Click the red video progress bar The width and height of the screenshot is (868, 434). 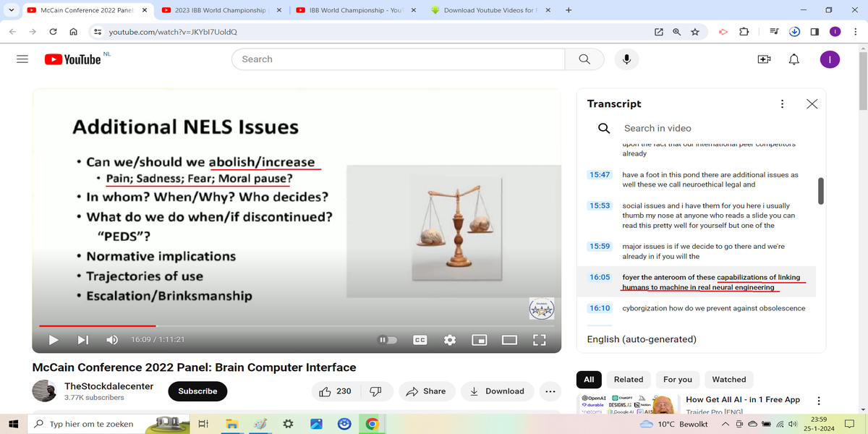pos(98,326)
